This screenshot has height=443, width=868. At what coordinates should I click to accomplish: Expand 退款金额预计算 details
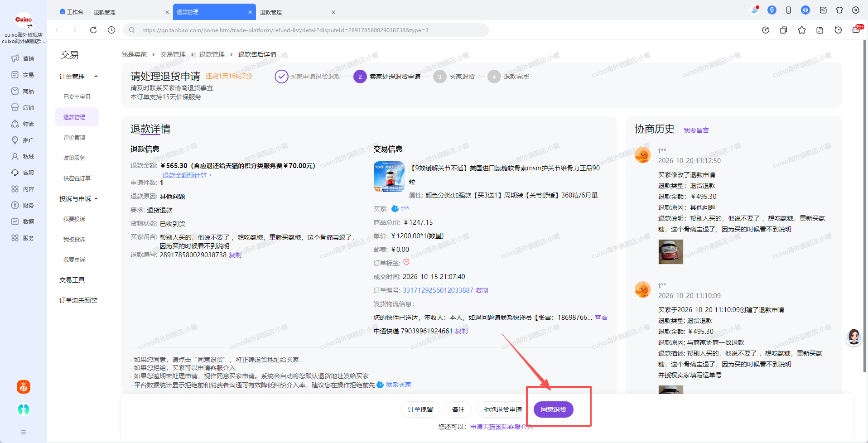[187, 175]
